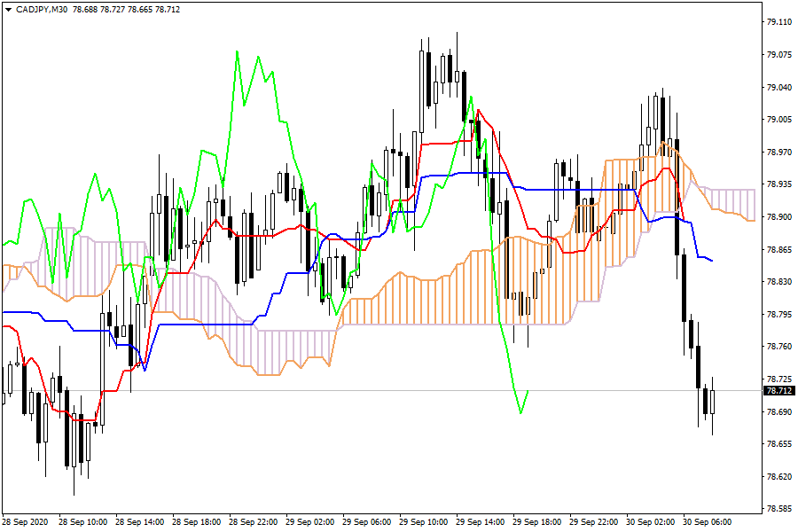Screen dimensions: 798x532
Task: Click the 78.585 price axis label
Action: [x=778, y=510]
